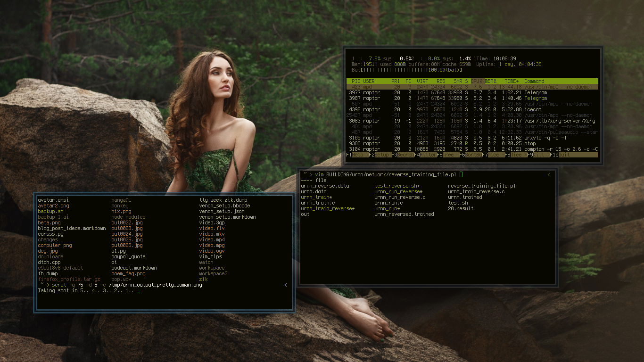Viewport: 644px width, 362px height.
Task: Select the urxvtd -q -o -f process row
Action: pyautogui.click(x=472, y=138)
